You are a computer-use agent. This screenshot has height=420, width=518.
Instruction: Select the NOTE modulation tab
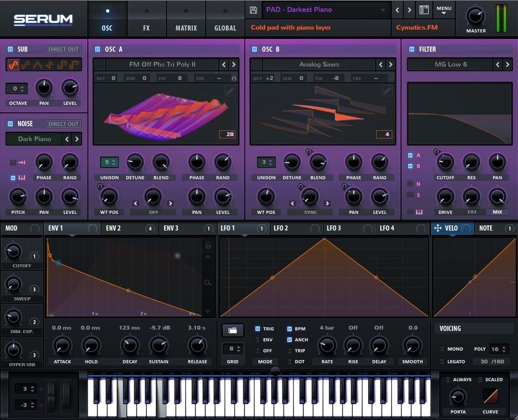[x=495, y=228]
